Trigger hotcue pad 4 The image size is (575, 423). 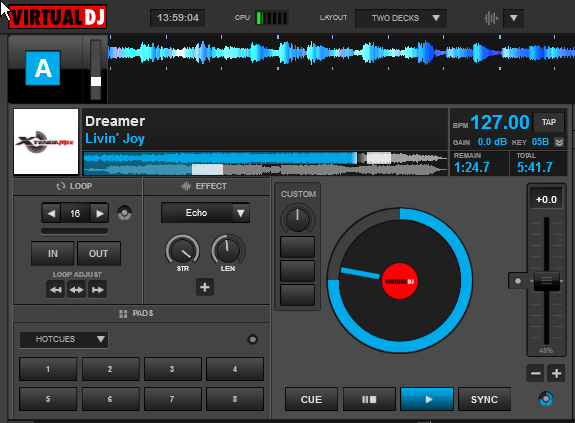tap(235, 369)
